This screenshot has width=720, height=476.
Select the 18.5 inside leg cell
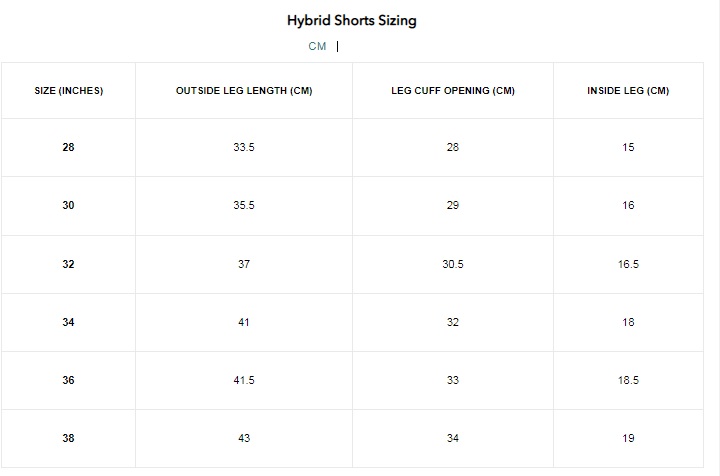(x=628, y=381)
